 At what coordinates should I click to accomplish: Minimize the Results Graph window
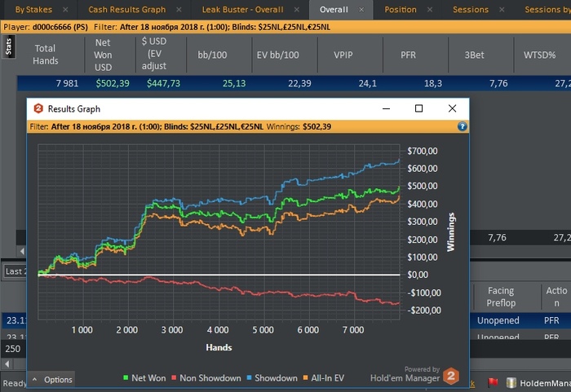(x=386, y=108)
